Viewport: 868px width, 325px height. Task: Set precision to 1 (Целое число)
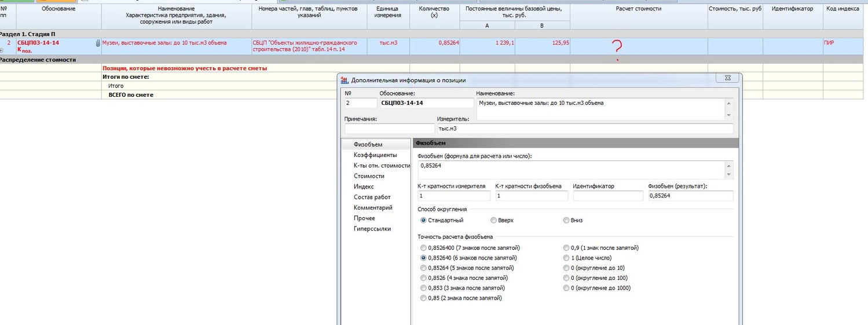pyautogui.click(x=566, y=258)
